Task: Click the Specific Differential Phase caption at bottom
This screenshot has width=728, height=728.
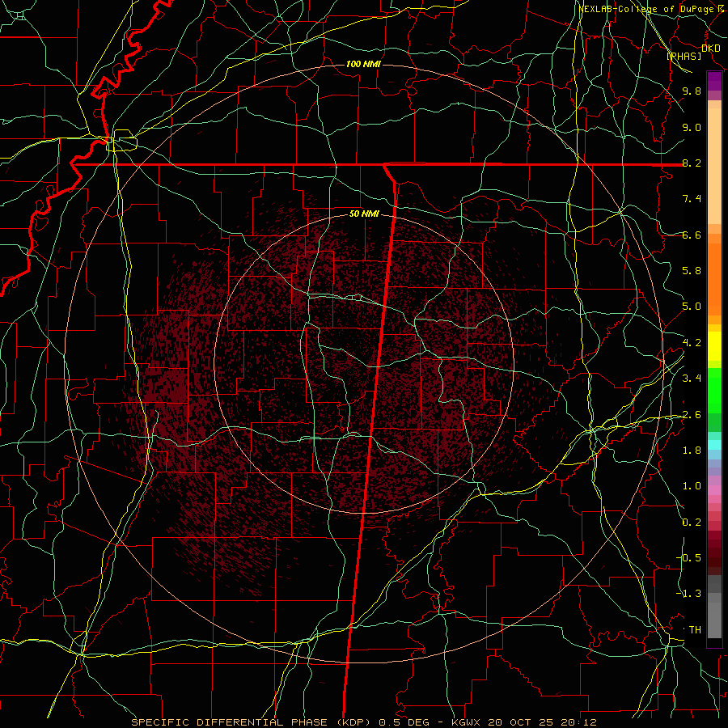Action: pos(363,722)
